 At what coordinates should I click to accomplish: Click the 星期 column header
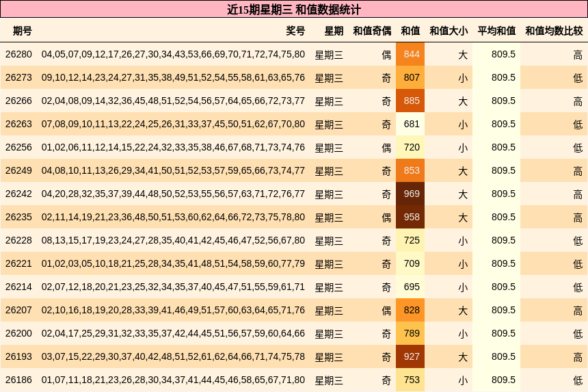pyautogui.click(x=334, y=31)
